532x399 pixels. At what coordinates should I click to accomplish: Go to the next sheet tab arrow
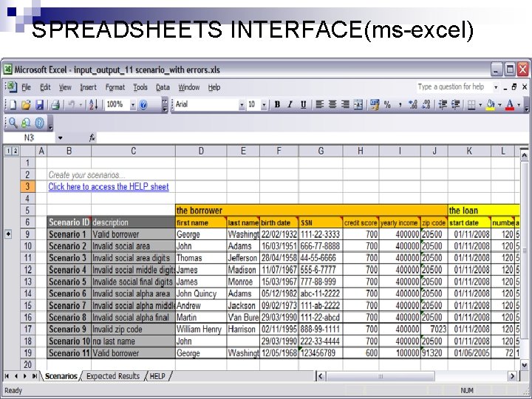click(25, 376)
